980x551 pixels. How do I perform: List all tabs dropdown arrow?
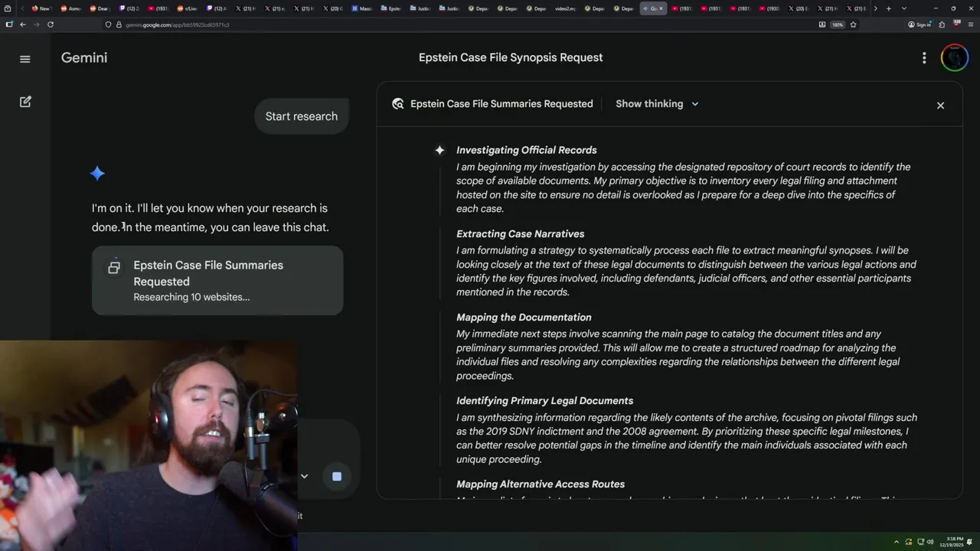click(903, 8)
